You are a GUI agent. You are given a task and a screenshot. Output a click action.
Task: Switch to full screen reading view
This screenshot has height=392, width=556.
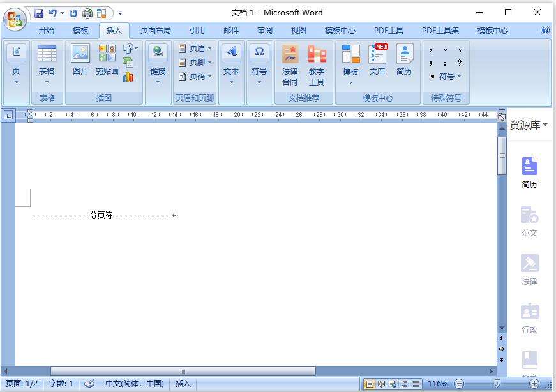point(381,384)
